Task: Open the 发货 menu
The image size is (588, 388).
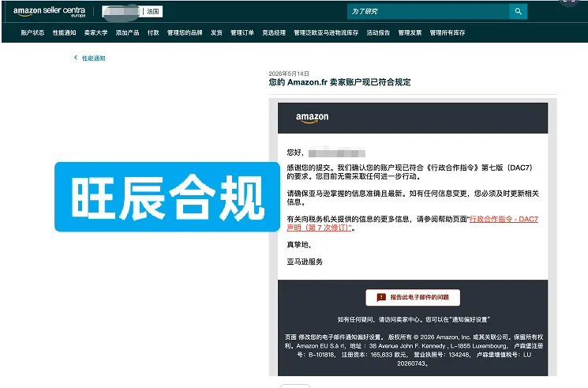Action: [216, 32]
